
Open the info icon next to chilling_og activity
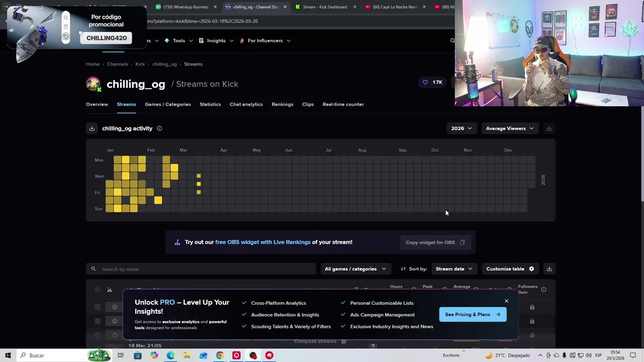click(x=159, y=129)
